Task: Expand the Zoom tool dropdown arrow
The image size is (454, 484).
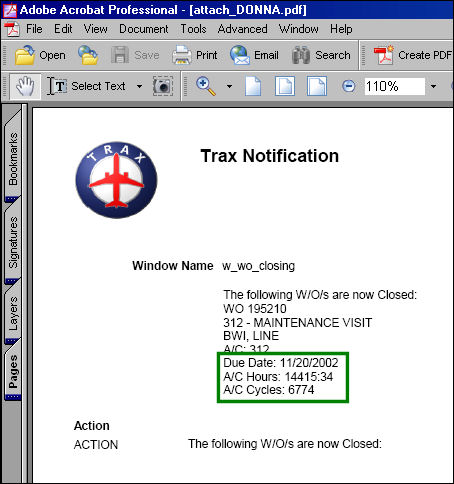Action: click(x=229, y=87)
